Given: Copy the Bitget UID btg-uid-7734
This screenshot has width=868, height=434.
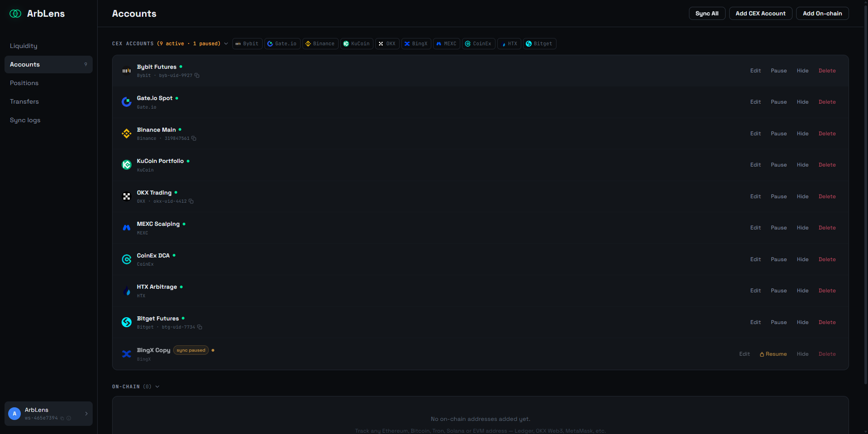Looking at the screenshot, I should click(x=200, y=327).
